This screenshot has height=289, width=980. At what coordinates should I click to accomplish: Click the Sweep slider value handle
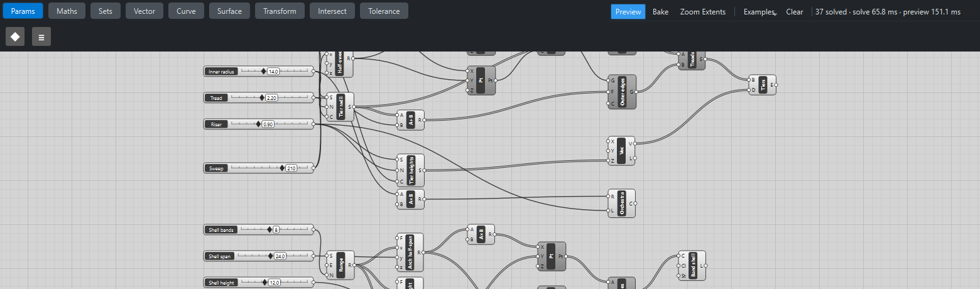[x=282, y=168]
